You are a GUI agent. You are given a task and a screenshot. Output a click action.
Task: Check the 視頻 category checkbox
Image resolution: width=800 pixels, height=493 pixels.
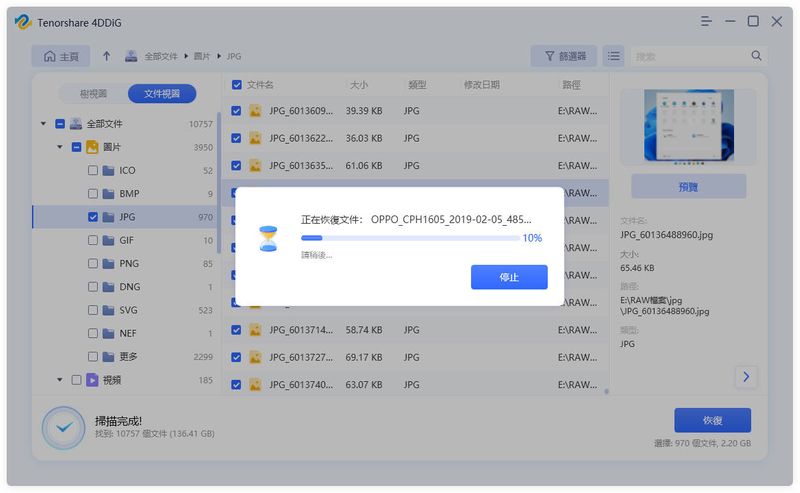click(x=76, y=380)
